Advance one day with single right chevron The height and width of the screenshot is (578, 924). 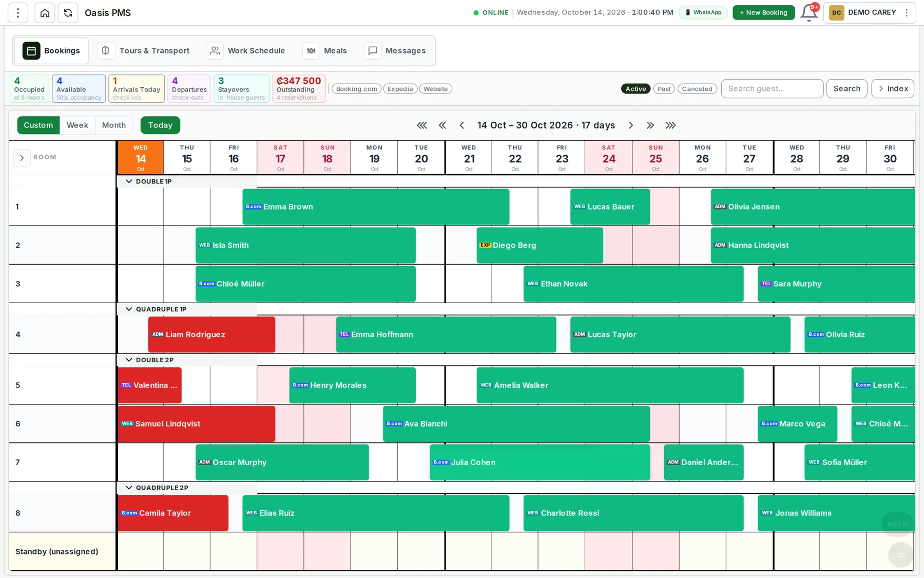coord(631,125)
